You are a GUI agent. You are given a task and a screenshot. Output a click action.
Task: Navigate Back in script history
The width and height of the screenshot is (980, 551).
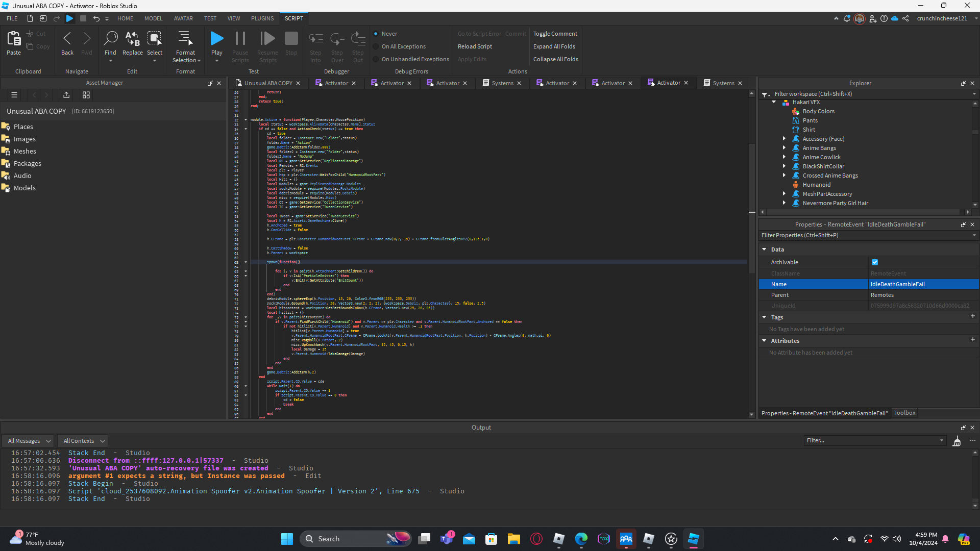pyautogui.click(x=67, y=43)
